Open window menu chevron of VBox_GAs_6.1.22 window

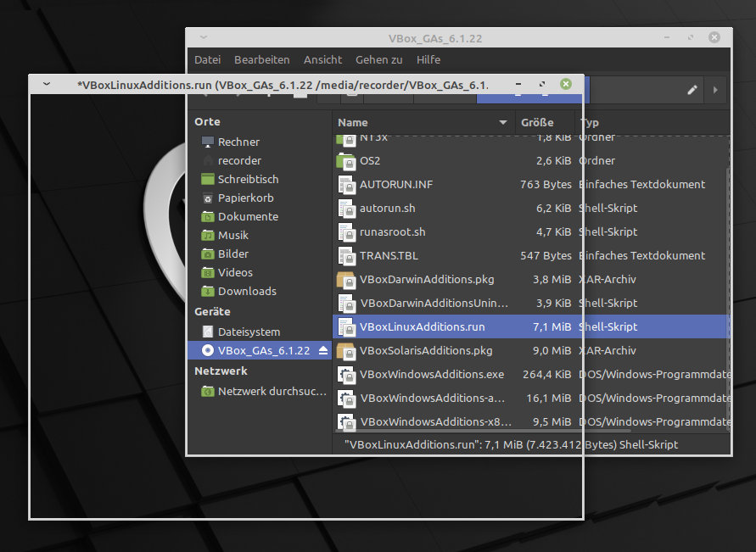click(x=204, y=37)
